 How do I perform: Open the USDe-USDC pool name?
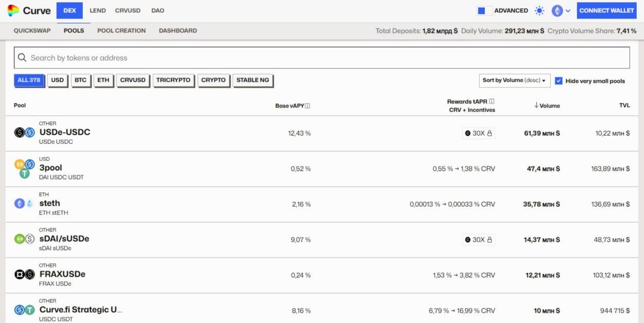(x=65, y=132)
